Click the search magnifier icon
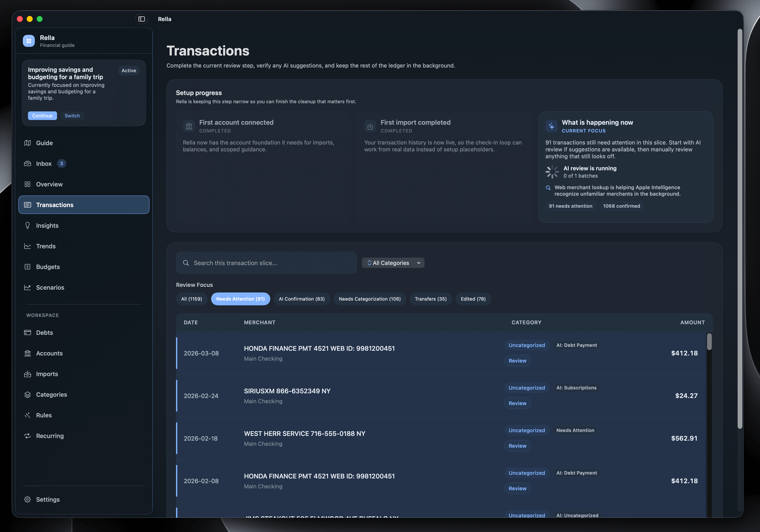 (186, 263)
